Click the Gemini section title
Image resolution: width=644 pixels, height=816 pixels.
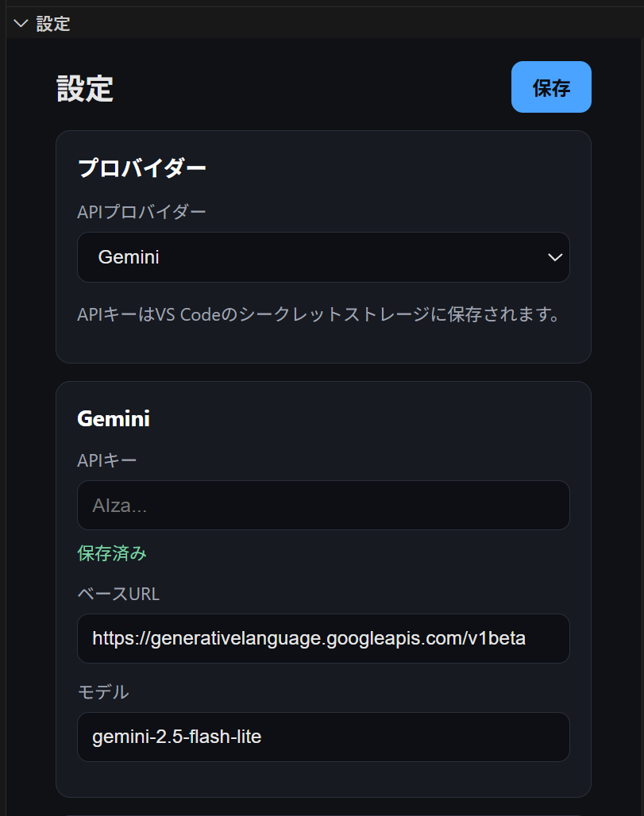[x=114, y=418]
